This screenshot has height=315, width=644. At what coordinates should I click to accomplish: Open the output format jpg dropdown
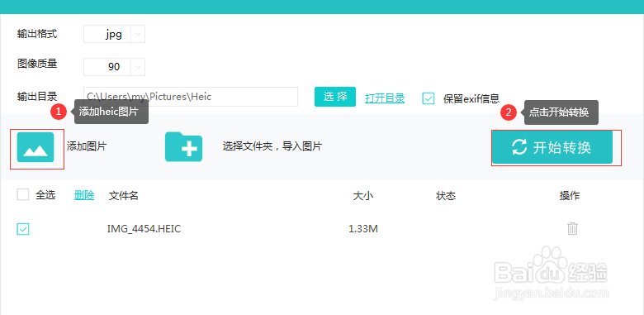pyautogui.click(x=114, y=34)
